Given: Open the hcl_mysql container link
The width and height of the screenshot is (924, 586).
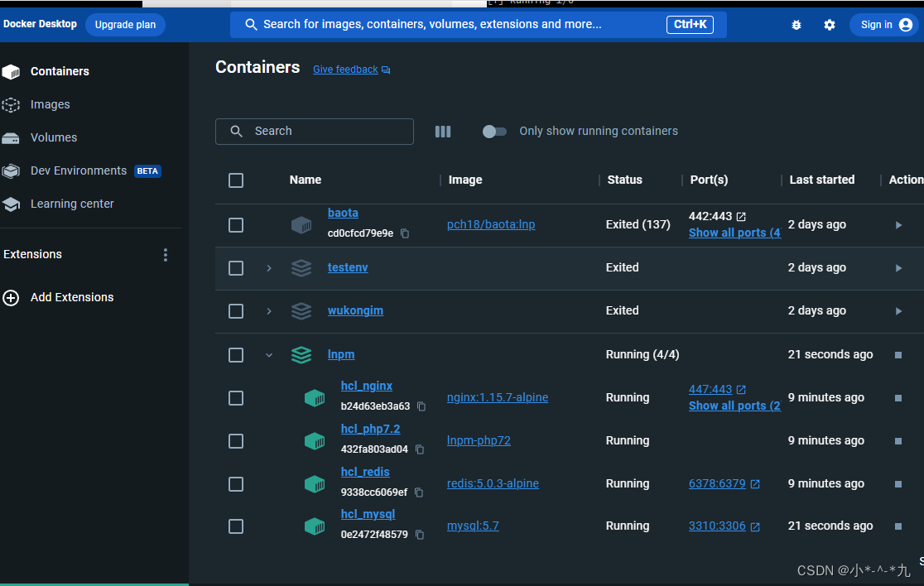Looking at the screenshot, I should (368, 514).
